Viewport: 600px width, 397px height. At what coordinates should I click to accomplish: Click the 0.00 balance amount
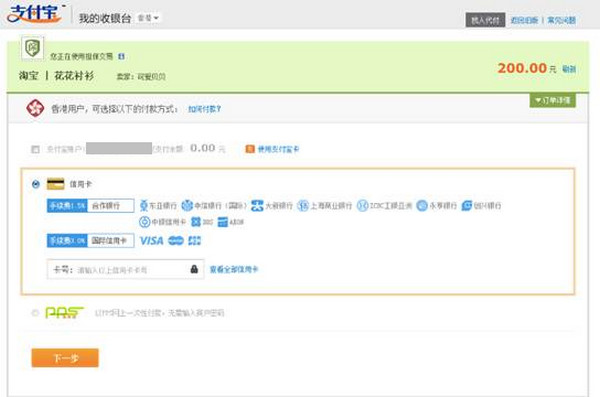tap(202, 148)
